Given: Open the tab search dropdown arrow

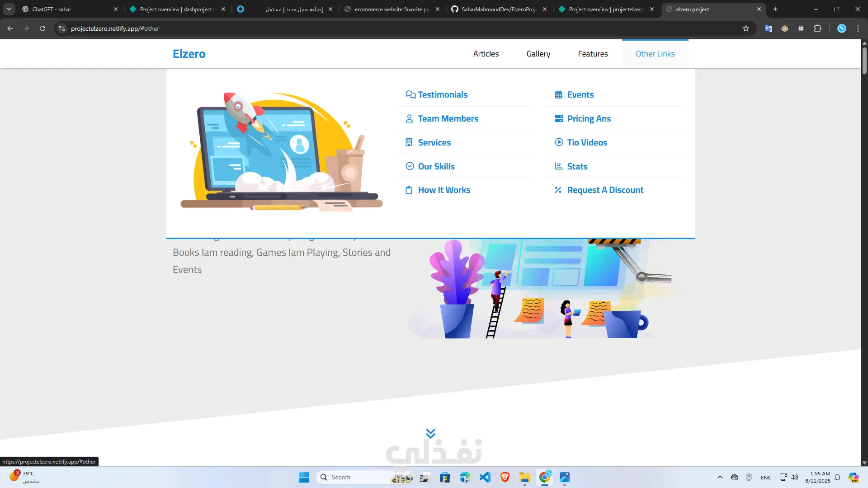Looking at the screenshot, I should [9, 9].
